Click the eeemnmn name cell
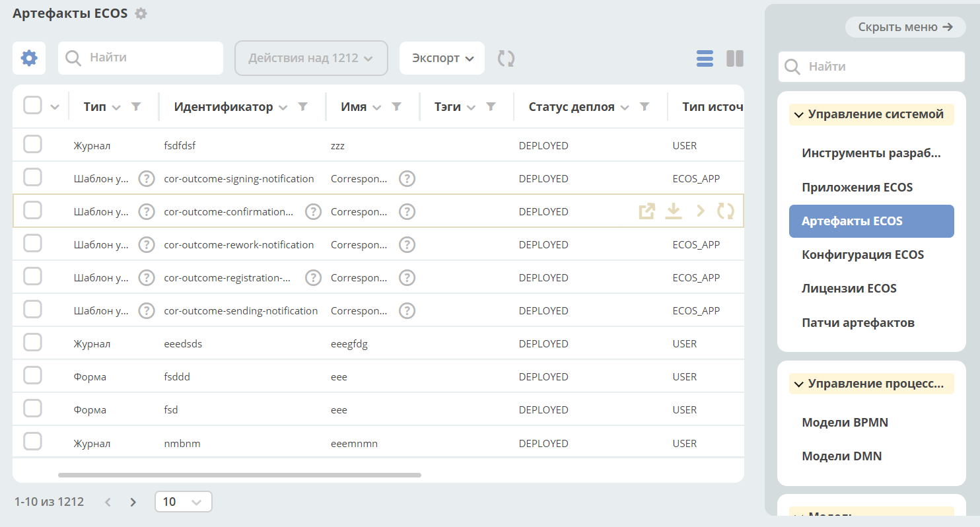Image resolution: width=980 pixels, height=527 pixels. click(x=354, y=443)
